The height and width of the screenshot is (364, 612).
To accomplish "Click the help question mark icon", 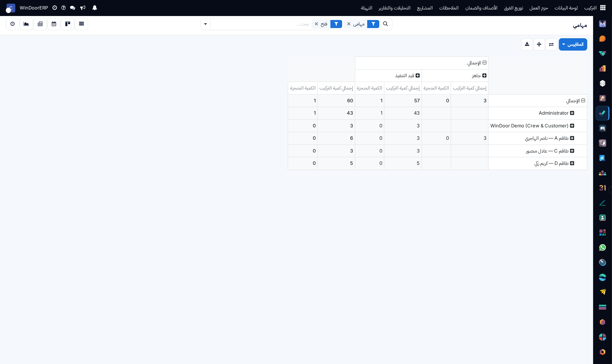I will [64, 8].
